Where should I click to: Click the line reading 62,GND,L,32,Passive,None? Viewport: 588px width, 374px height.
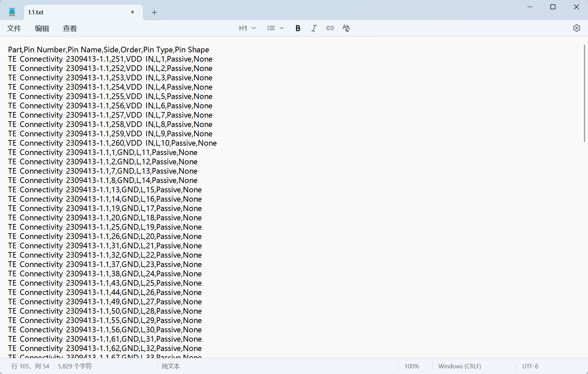click(105, 348)
